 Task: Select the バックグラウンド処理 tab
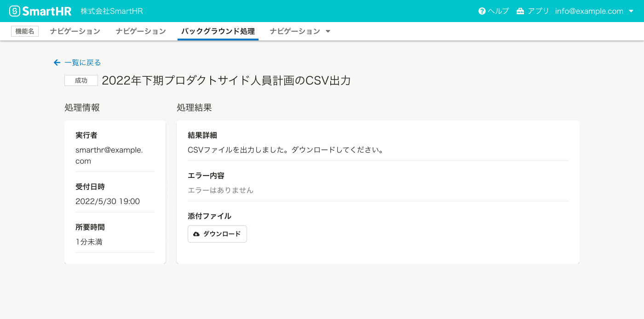(218, 31)
